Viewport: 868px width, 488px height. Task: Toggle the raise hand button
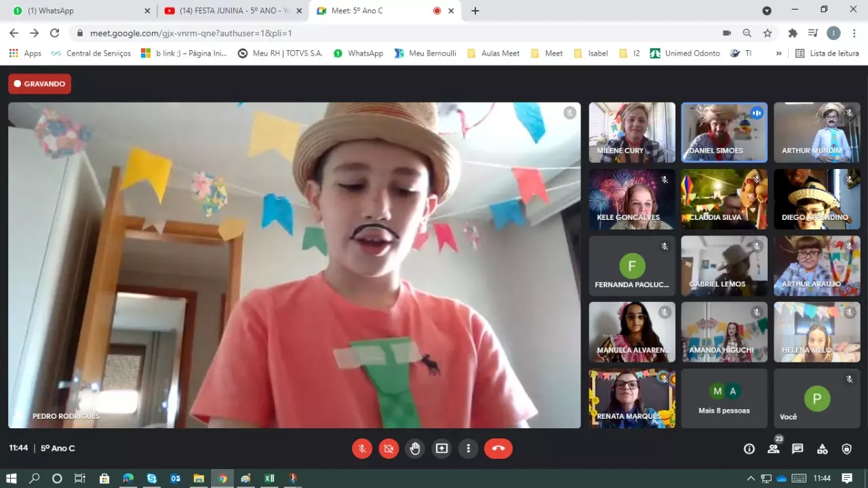coord(415,449)
